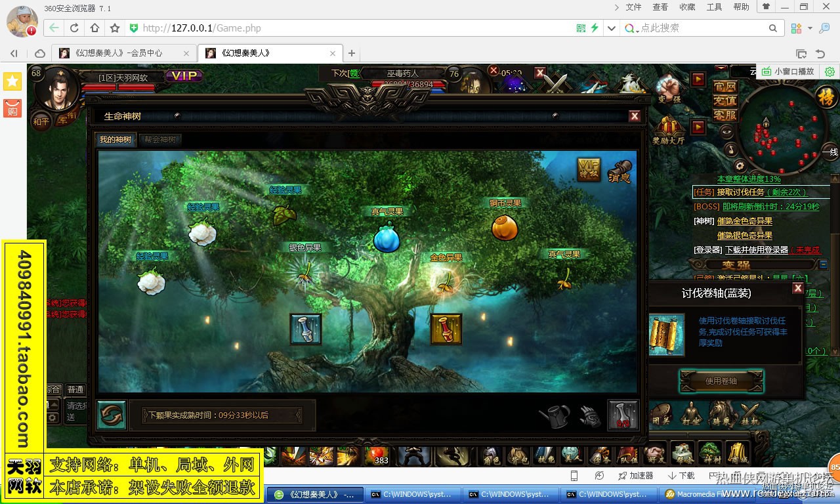Viewport: 840px width, 504px height.
Task: Use the blue potion bottle under the tree
Action: (306, 329)
